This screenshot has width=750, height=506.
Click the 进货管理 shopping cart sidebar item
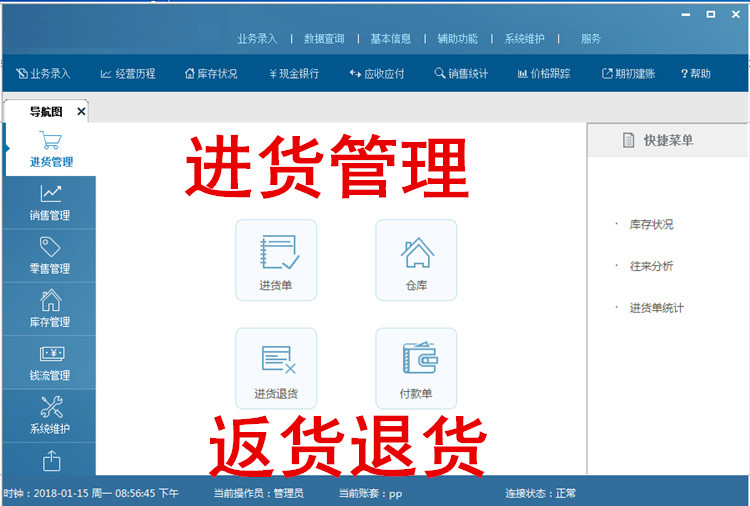click(x=50, y=149)
